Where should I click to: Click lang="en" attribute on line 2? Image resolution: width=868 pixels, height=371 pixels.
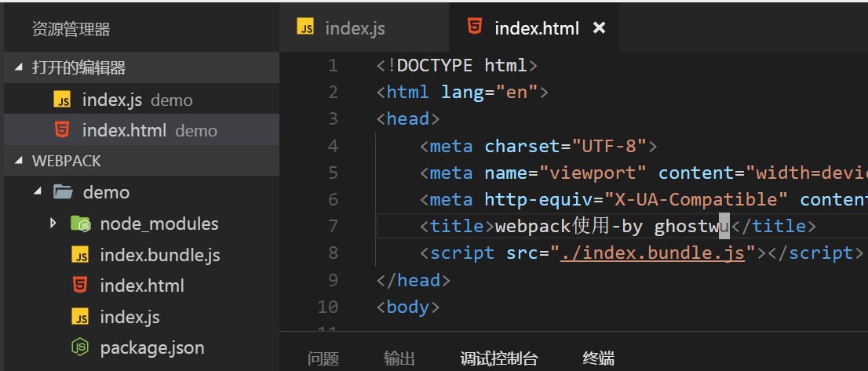[490, 92]
